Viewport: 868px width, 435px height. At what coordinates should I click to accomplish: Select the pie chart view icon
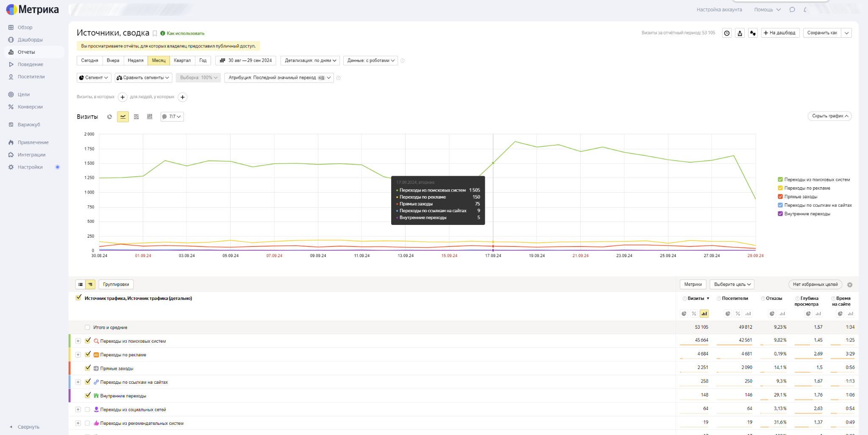[110, 117]
